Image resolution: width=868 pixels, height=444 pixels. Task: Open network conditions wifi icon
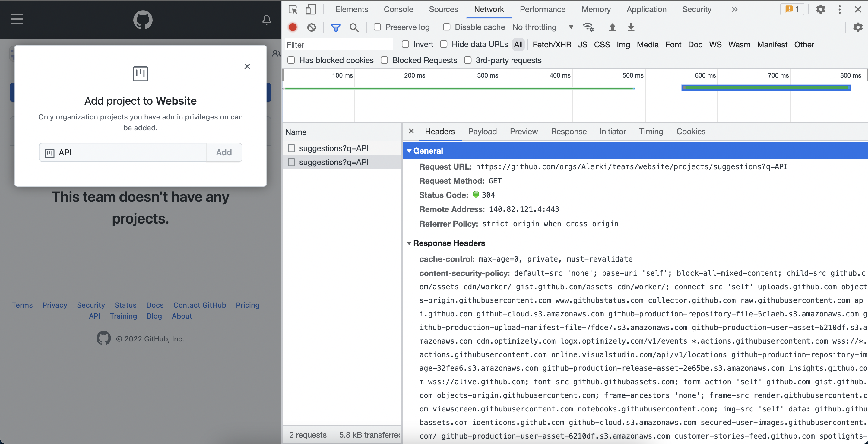[588, 27]
